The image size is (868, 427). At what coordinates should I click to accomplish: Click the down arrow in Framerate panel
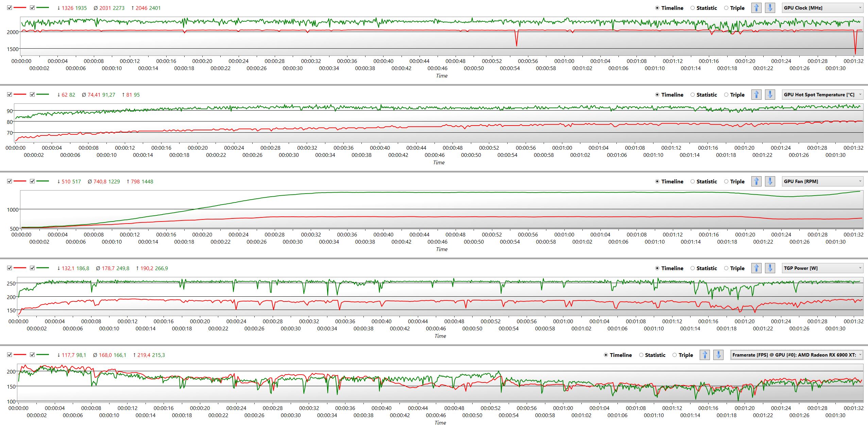coord(718,355)
